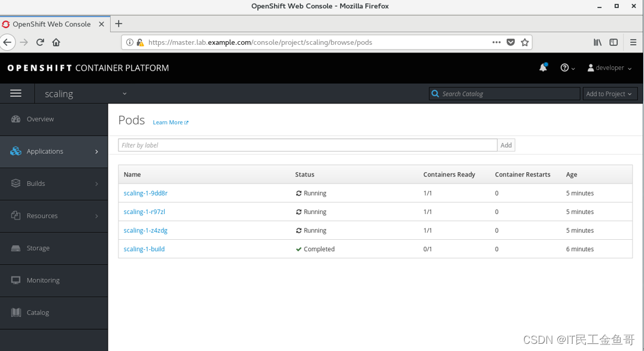Click the browser Forward arrow button
Screen dimensions: 644x351
tap(24, 42)
